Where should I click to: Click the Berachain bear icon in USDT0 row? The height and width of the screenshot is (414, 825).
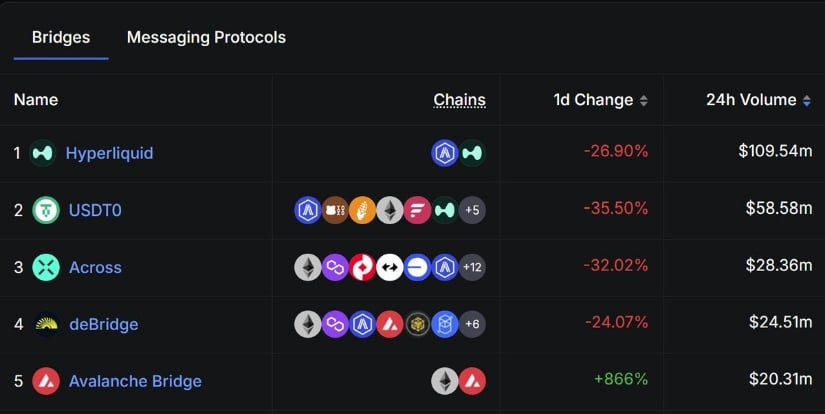[x=335, y=210]
